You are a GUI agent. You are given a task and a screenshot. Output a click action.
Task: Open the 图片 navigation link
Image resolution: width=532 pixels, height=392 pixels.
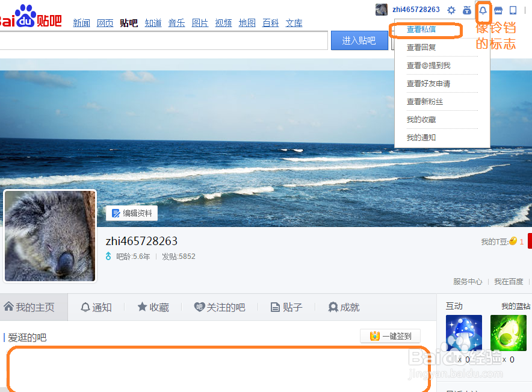200,23
